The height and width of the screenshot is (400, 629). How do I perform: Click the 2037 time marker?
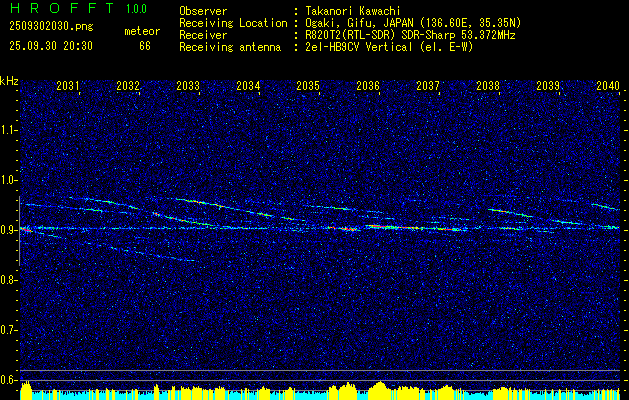(428, 85)
